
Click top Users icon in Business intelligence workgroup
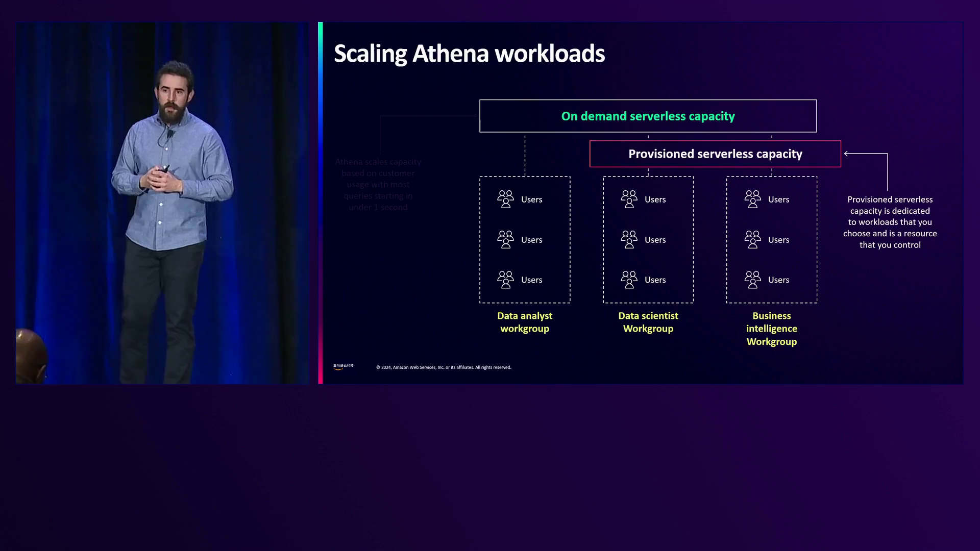coord(752,199)
